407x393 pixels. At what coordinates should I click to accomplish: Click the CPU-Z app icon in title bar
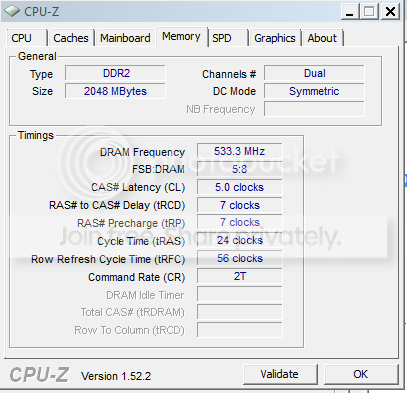(12, 11)
